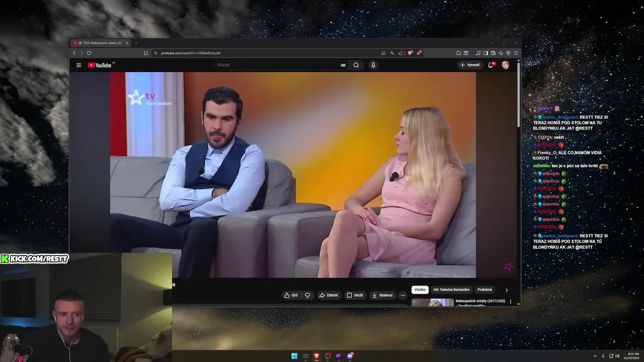Viewport: 644px width, 362px height.
Task: Click the youtube.com address bar URL
Action: 191,53
